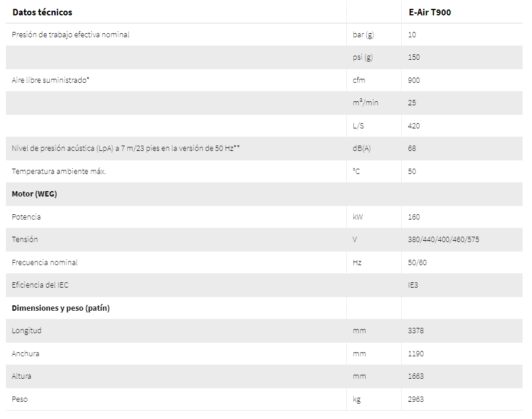This screenshot has width=532, height=419.
Task: Select 'Temperatura ambiente máx.' row label
Action: coord(59,172)
